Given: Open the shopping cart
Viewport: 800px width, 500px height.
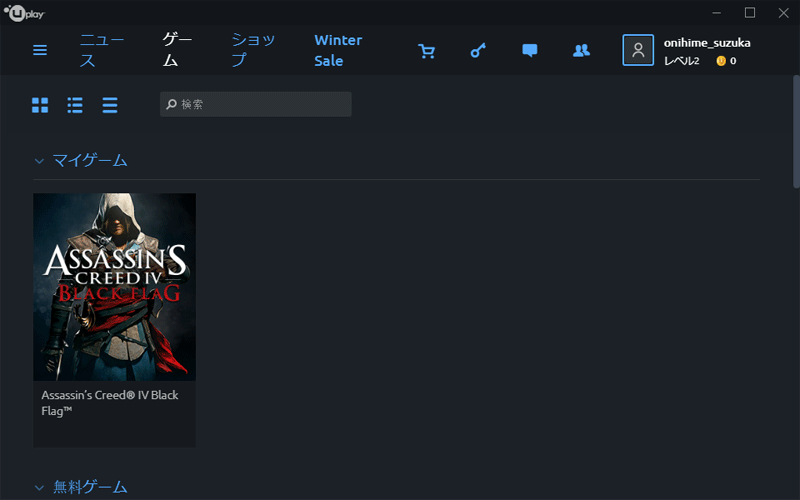Looking at the screenshot, I should 426,51.
